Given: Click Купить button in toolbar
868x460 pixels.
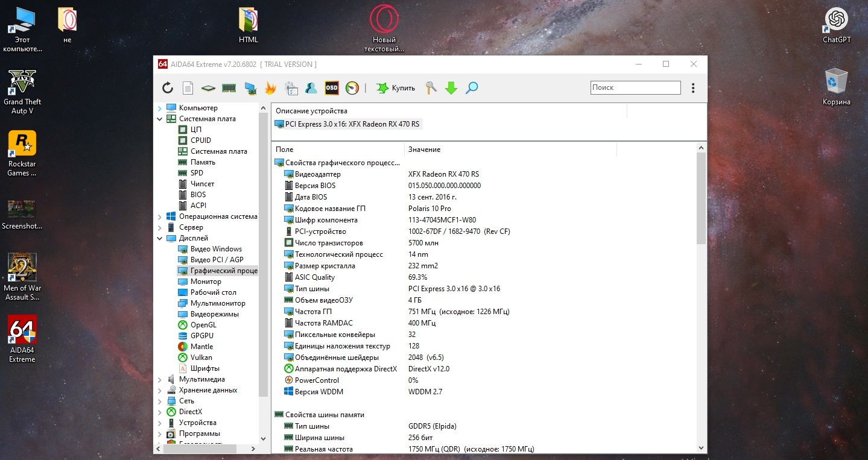Looking at the screenshot, I should (396, 88).
